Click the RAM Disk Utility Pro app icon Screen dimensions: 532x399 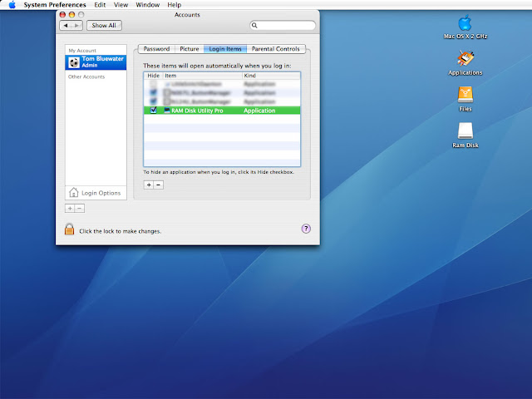(x=167, y=111)
